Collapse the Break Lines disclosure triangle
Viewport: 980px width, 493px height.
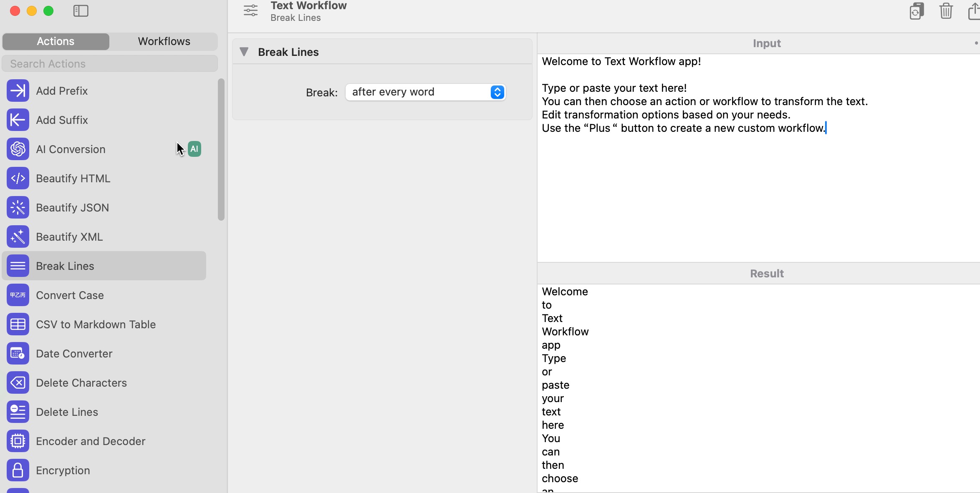point(244,52)
